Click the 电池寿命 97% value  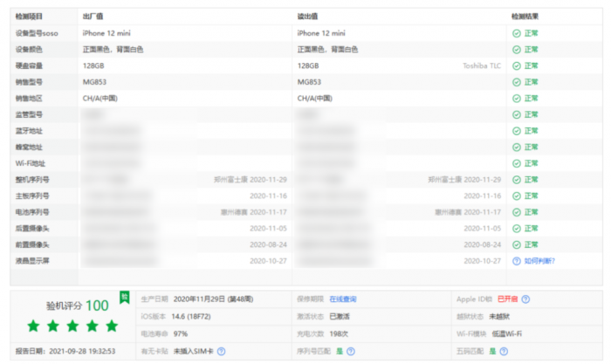(181, 334)
